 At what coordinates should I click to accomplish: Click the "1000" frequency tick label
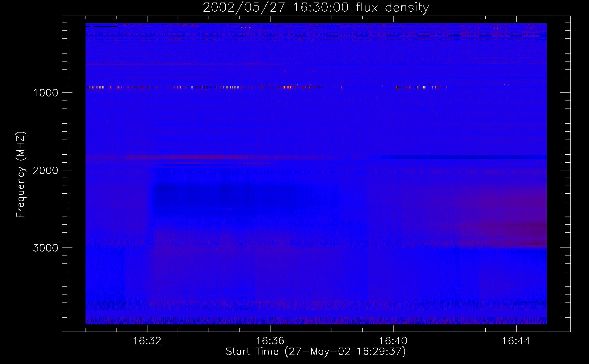click(46, 93)
